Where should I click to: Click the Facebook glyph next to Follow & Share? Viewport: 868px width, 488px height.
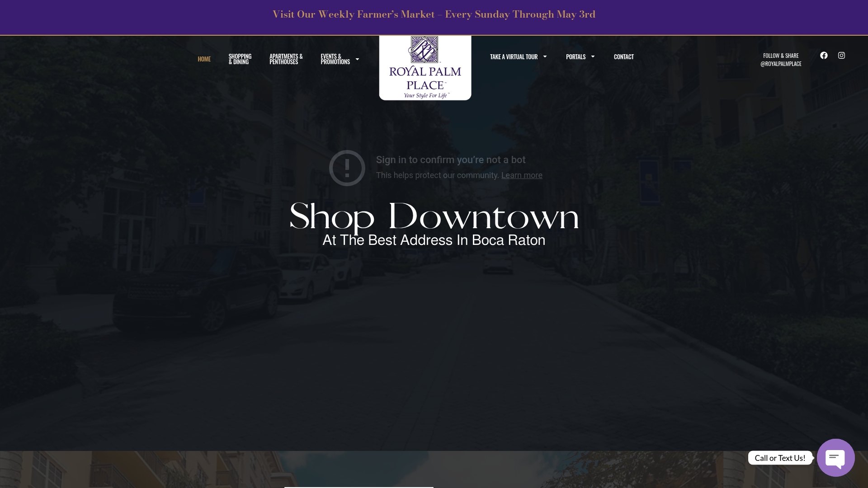pyautogui.click(x=824, y=55)
